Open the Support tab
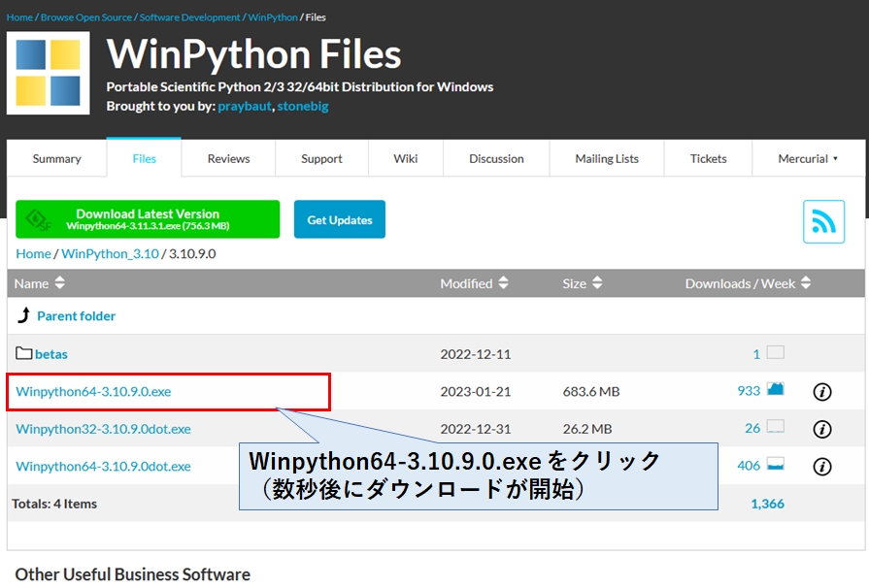The width and height of the screenshot is (869, 588). click(321, 159)
